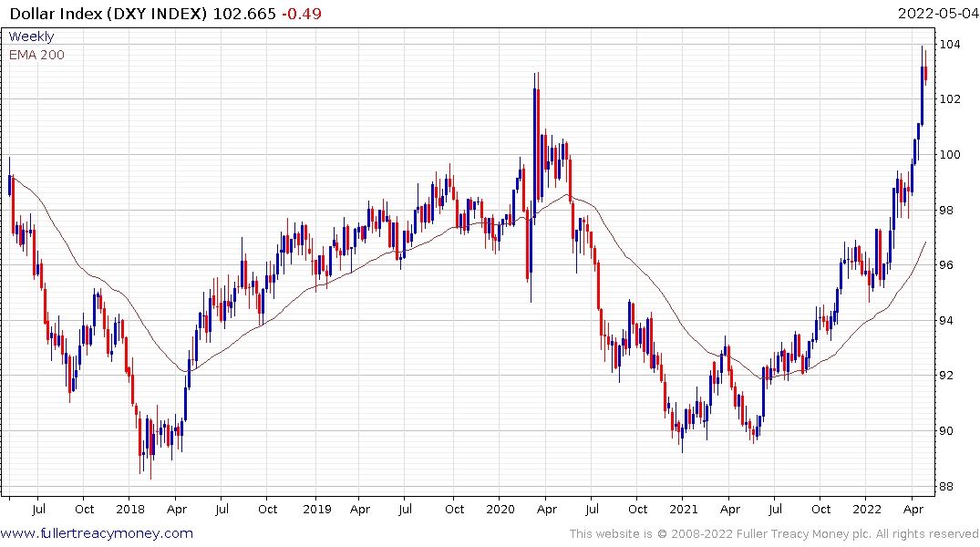Click the 100 price axis label
980x547 pixels.
pos(950,154)
